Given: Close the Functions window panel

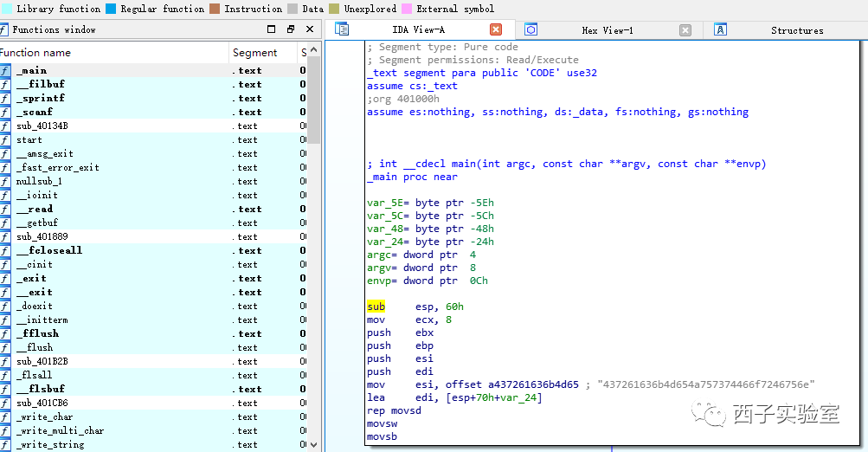Looking at the screenshot, I should tap(310, 29).
